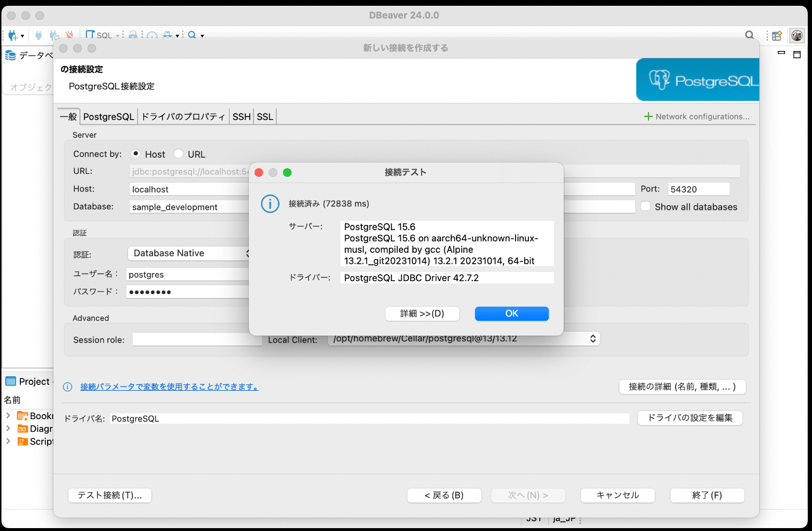The width and height of the screenshot is (812, 531).
Task: Click the Diagrams folder icon in Project tree
Action: [23, 428]
